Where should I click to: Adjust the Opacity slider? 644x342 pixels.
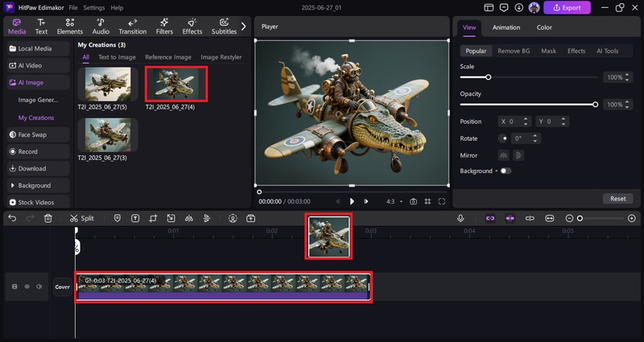(595, 105)
